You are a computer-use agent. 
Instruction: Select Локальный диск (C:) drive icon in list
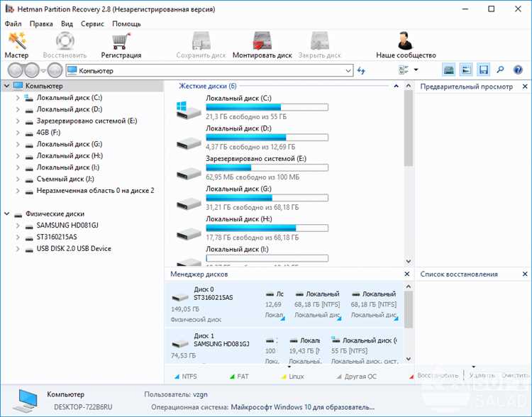coord(189,109)
